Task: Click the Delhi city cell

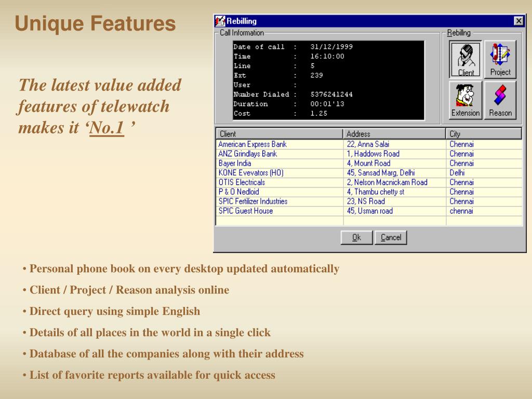Action: pyautogui.click(x=457, y=172)
